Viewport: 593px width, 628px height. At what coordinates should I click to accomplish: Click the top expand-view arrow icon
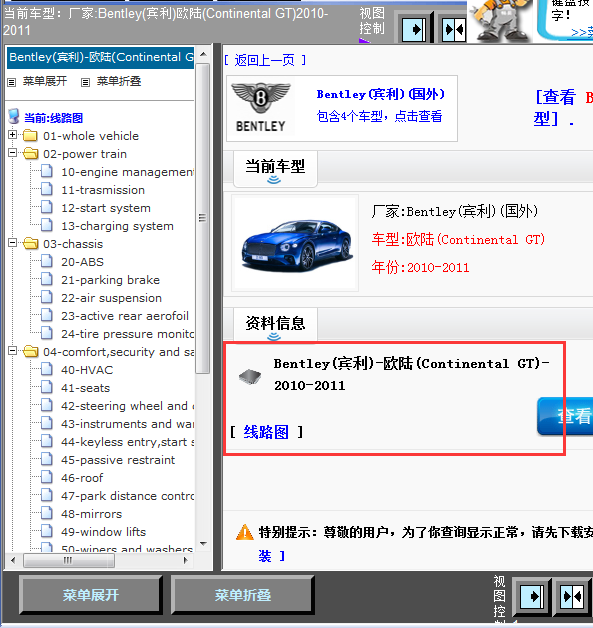414,29
